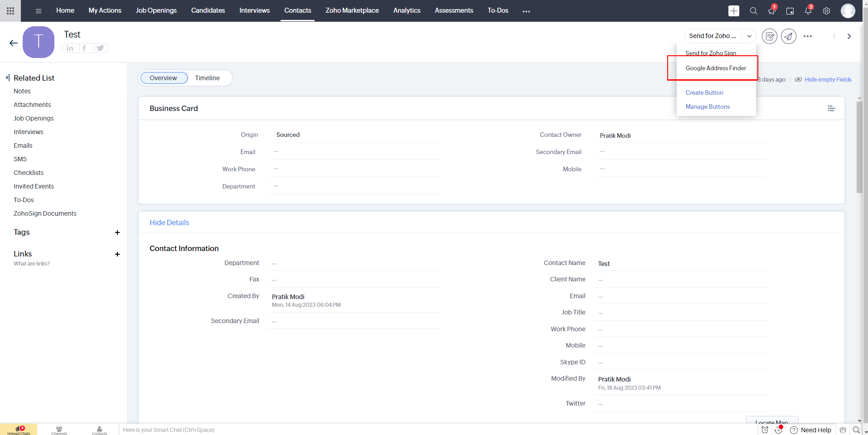Image resolution: width=868 pixels, height=435 pixels.
Task: Add a new link with plus
Action: click(x=117, y=254)
